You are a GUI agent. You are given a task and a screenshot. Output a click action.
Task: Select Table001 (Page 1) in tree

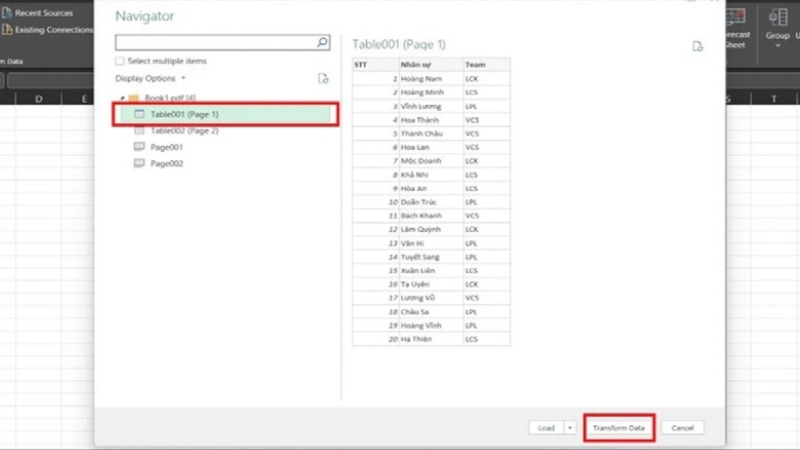pyautogui.click(x=226, y=114)
